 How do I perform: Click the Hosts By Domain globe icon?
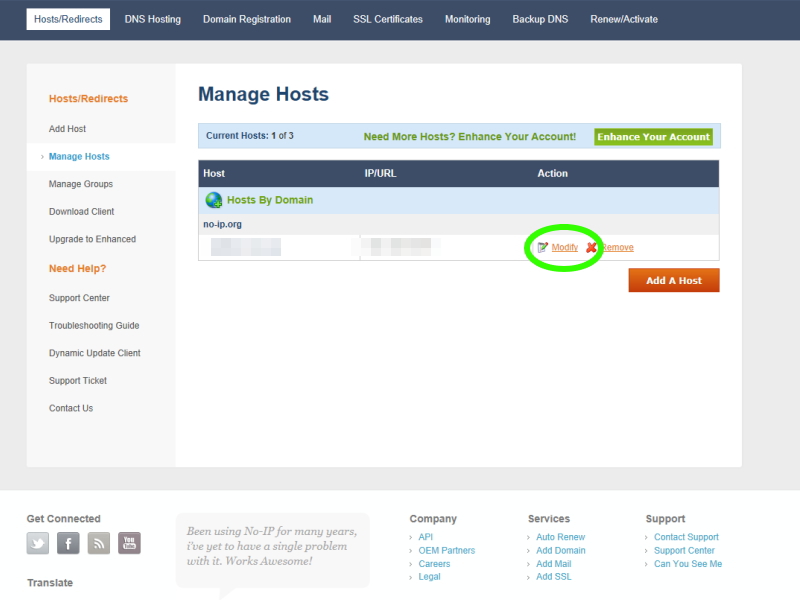(x=214, y=200)
